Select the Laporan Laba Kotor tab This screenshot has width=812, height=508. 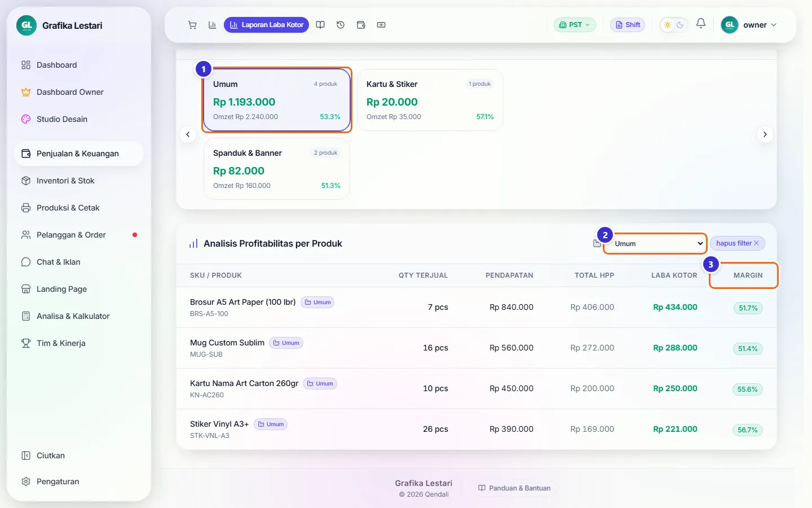tap(267, 25)
